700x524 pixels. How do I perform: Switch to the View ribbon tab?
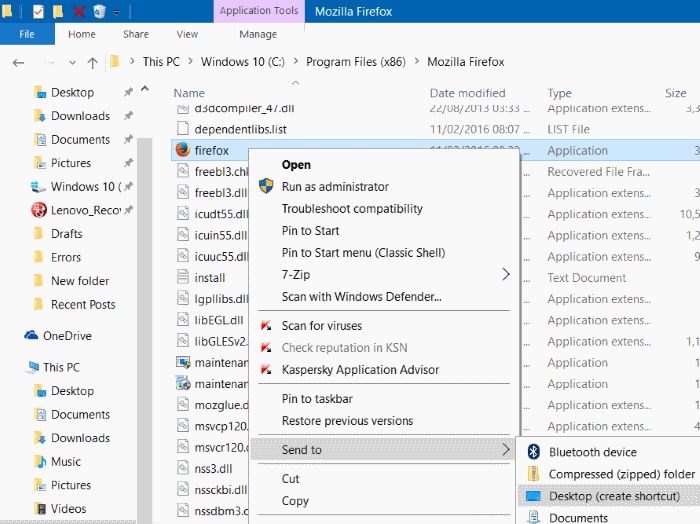click(x=187, y=34)
